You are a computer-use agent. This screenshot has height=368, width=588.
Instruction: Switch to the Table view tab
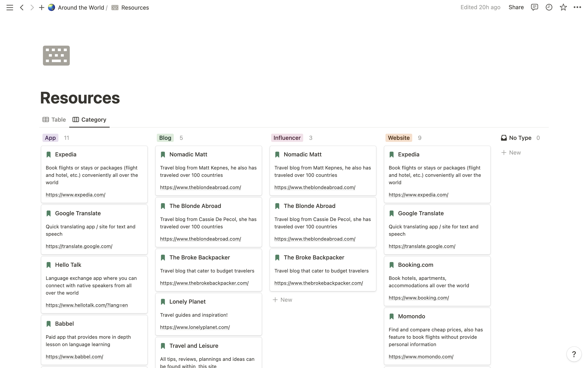point(54,120)
